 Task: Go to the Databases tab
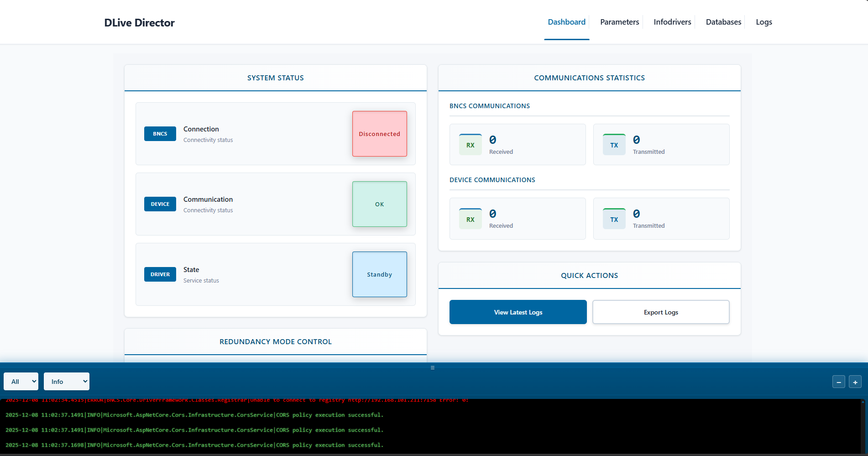[723, 22]
